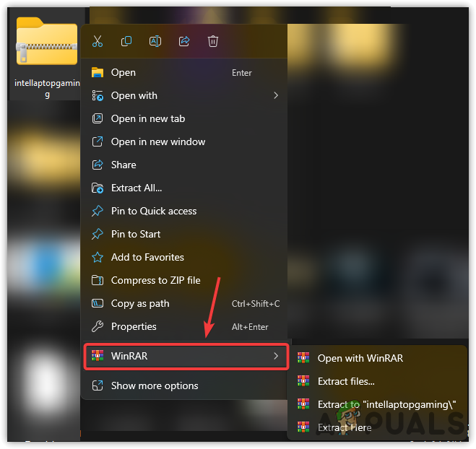Choose Open with WinRAR
476x449 pixels.
[376, 358]
